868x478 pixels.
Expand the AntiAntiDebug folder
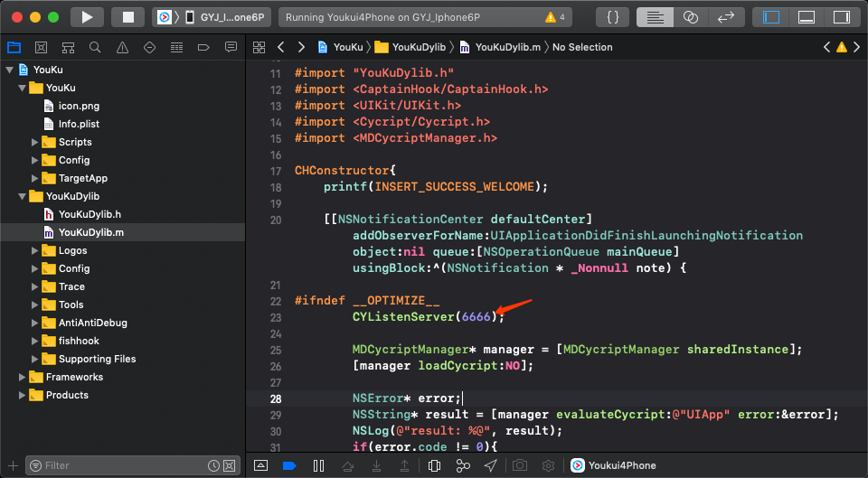tap(35, 323)
